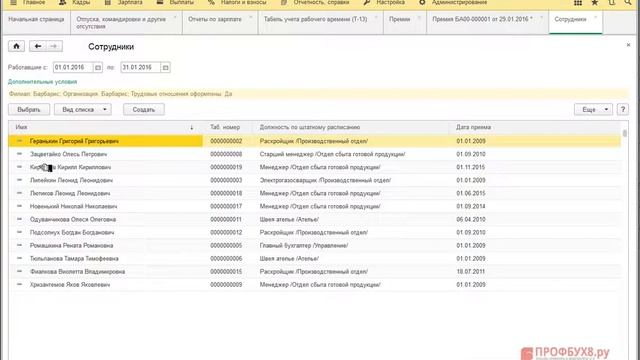Click the row icon beside Липейкин Леонид Леонидович
Viewport: 640px width, 360px height.
pos(19,180)
